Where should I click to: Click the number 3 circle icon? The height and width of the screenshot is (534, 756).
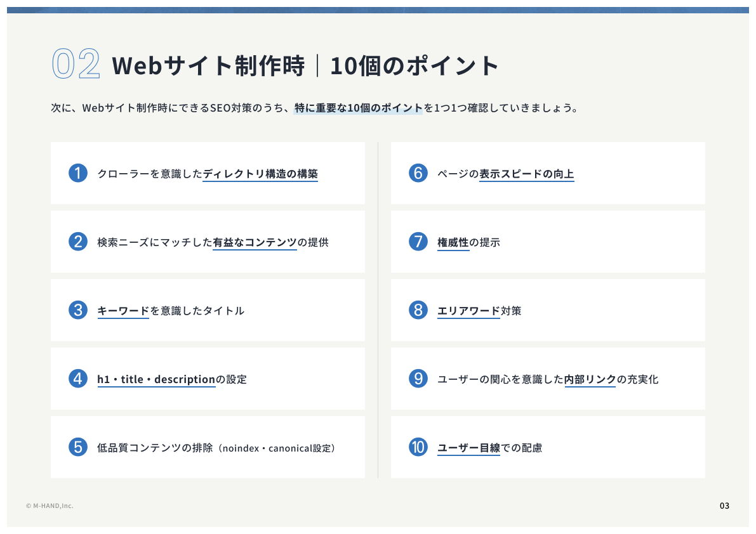tap(77, 310)
